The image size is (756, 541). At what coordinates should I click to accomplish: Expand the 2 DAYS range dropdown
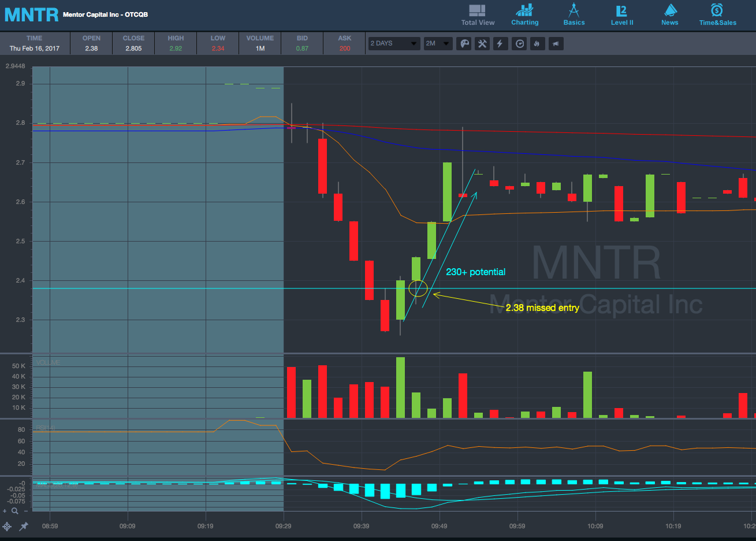click(394, 43)
